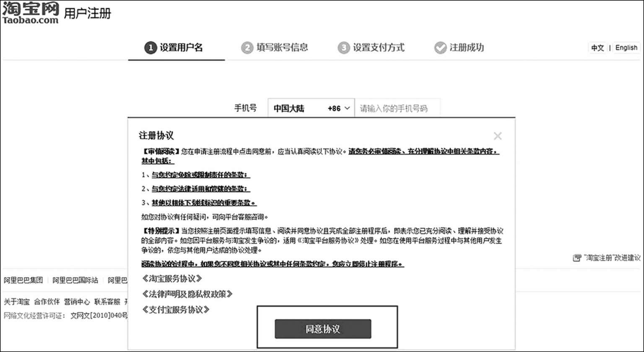Open the 关于淘宝 footer link
The height and width of the screenshot is (352, 644).
tap(16, 302)
